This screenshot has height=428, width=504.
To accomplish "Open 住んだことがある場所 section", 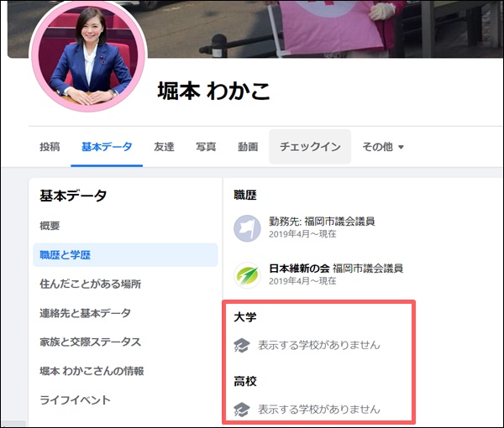I will [x=91, y=284].
